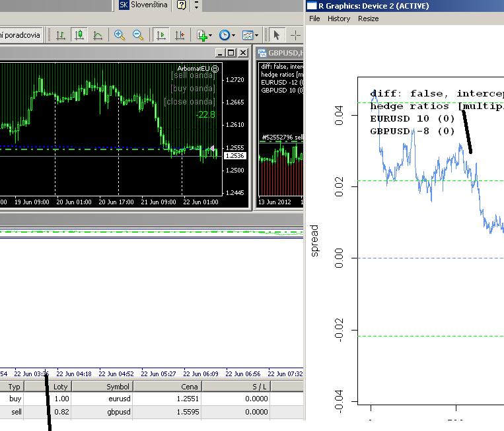
Task: Toggle chart shift from right border
Action: coord(180,35)
